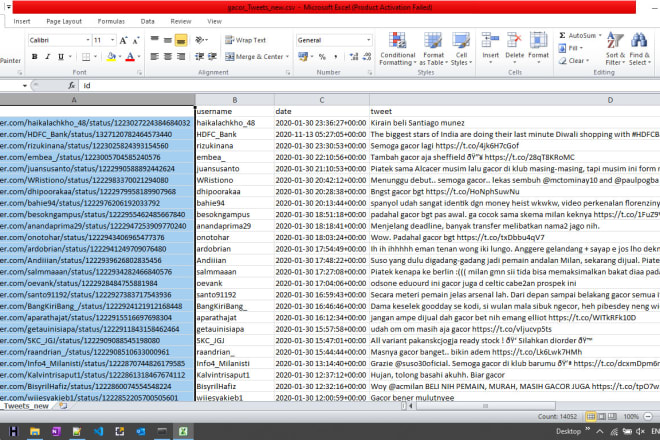
Task: Expand Merge & Center dropdown arrow
Action: pyautogui.click(x=287, y=56)
